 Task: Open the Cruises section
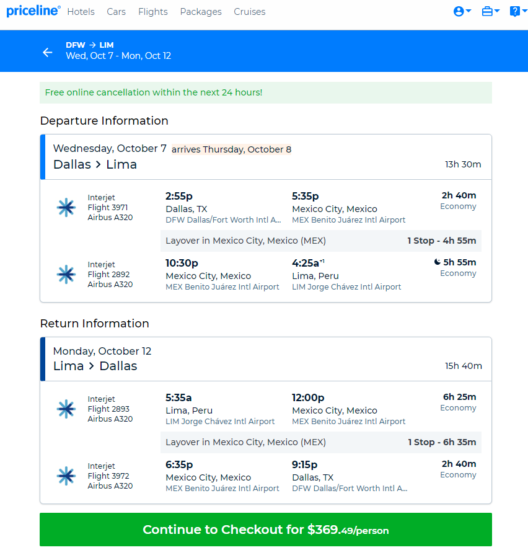point(249,12)
